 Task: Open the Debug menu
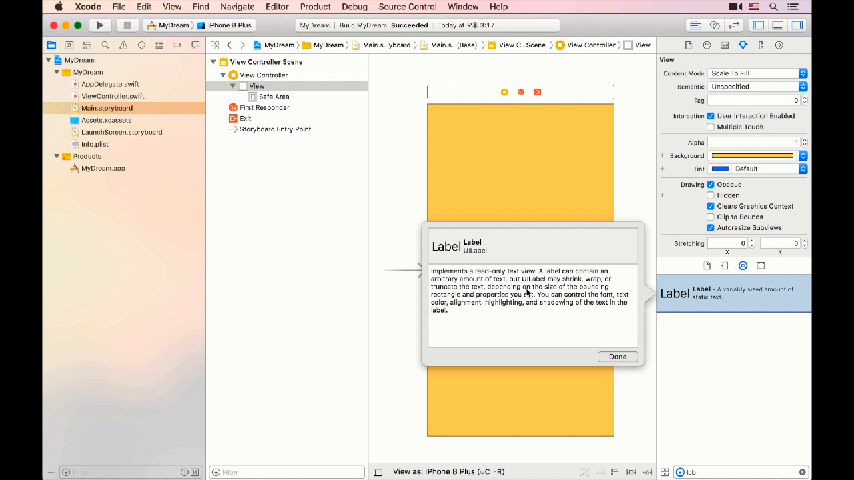(355, 7)
